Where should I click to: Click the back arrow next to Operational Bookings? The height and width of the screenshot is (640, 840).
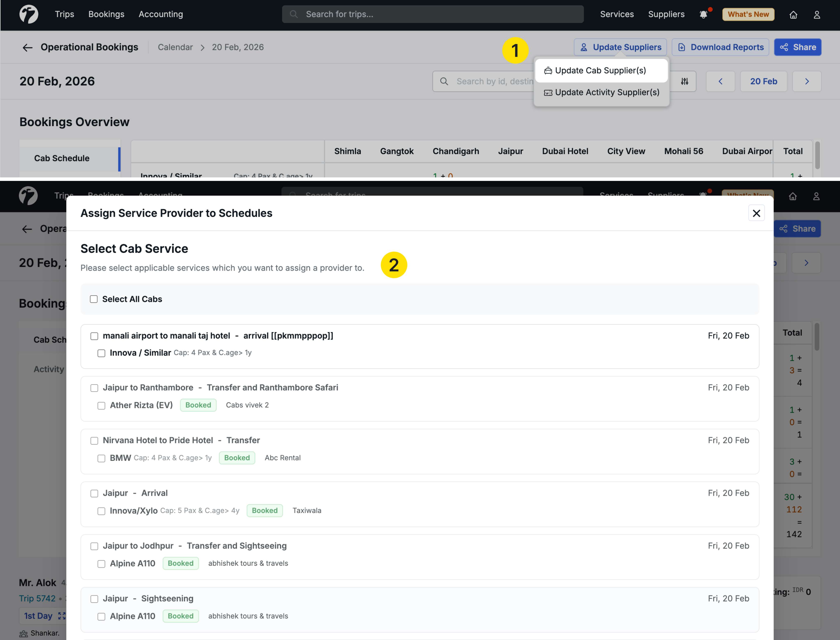27,47
